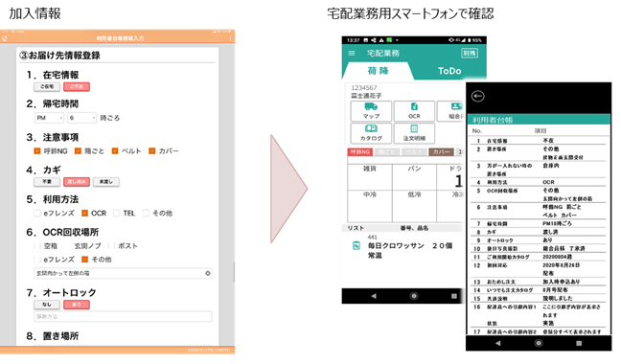Tap the home icon in the orange header
Screen dimensions: 621x364
point(5,38)
